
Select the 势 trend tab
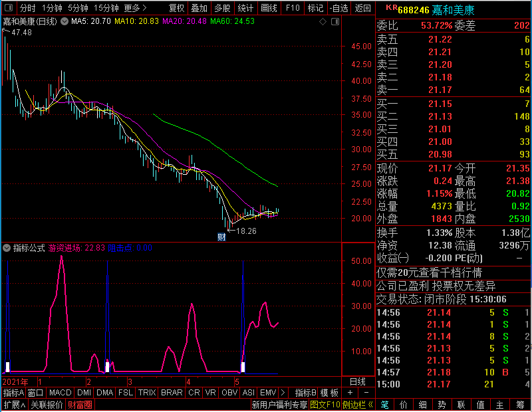(x=442, y=405)
